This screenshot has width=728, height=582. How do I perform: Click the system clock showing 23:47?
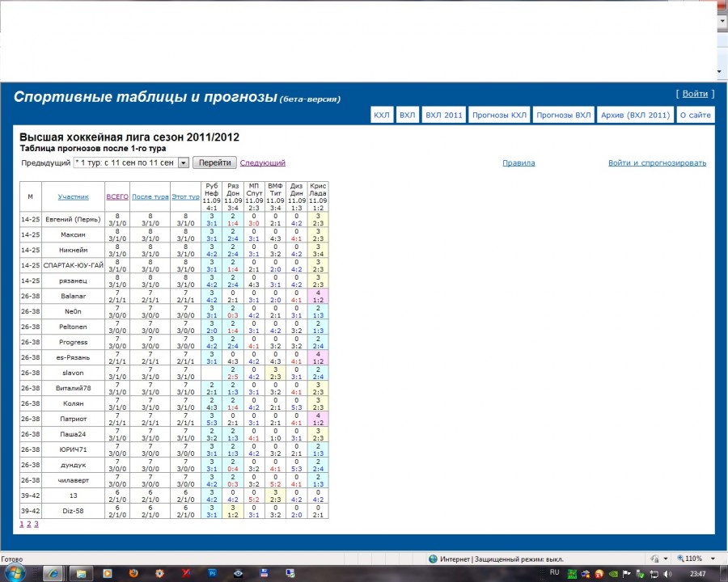(x=698, y=572)
